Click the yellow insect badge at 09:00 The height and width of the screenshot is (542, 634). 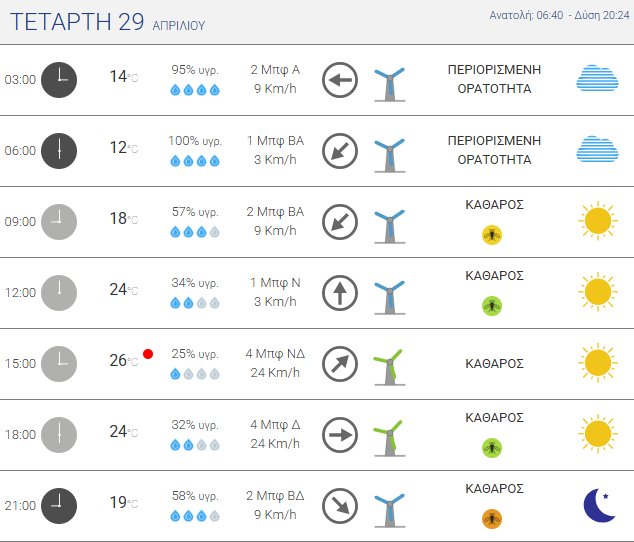point(492,234)
